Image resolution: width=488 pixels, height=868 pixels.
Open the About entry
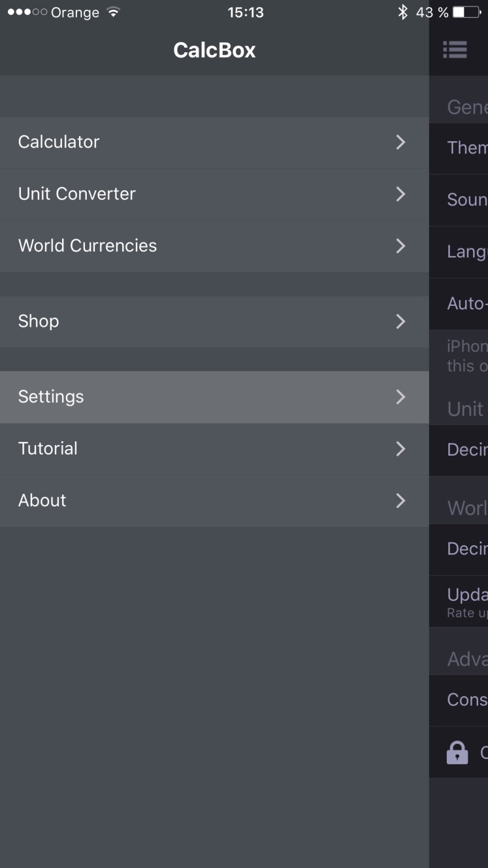click(214, 501)
